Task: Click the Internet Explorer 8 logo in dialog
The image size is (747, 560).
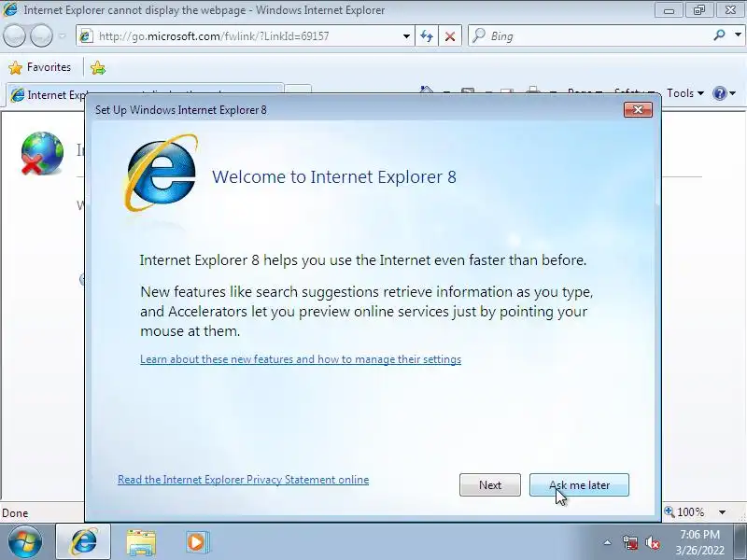Action: click(161, 173)
